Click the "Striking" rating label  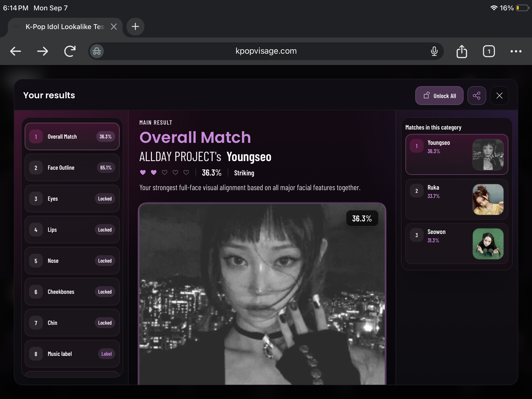244,173
